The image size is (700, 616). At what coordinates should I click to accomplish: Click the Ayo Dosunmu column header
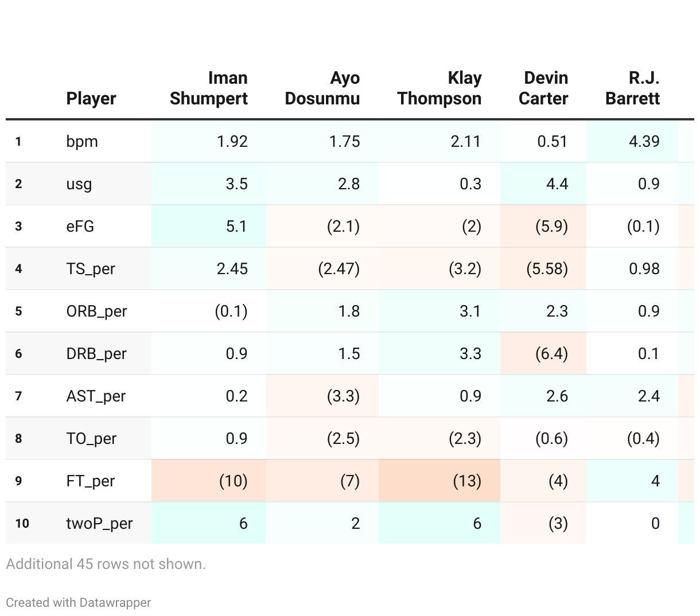[x=322, y=88]
